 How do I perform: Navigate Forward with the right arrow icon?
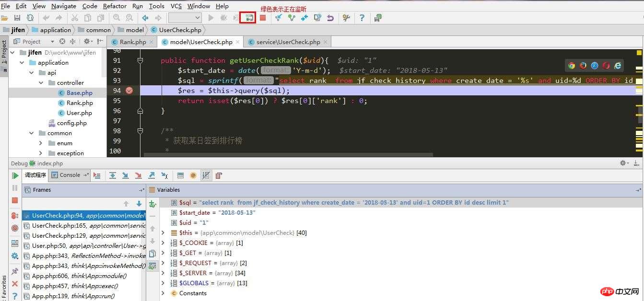pyautogui.click(x=158, y=18)
